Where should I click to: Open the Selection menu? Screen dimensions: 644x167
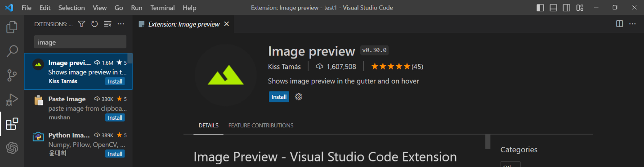[72, 8]
